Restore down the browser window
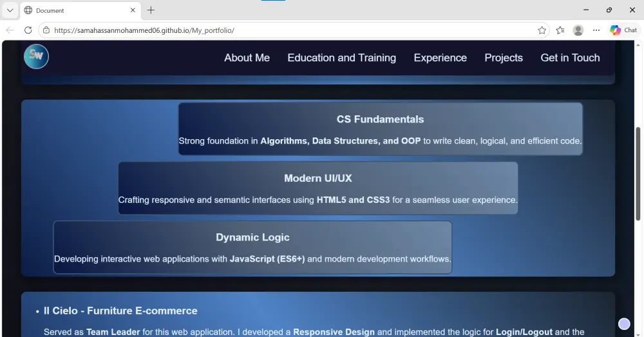This screenshot has height=337, width=644. [x=609, y=10]
